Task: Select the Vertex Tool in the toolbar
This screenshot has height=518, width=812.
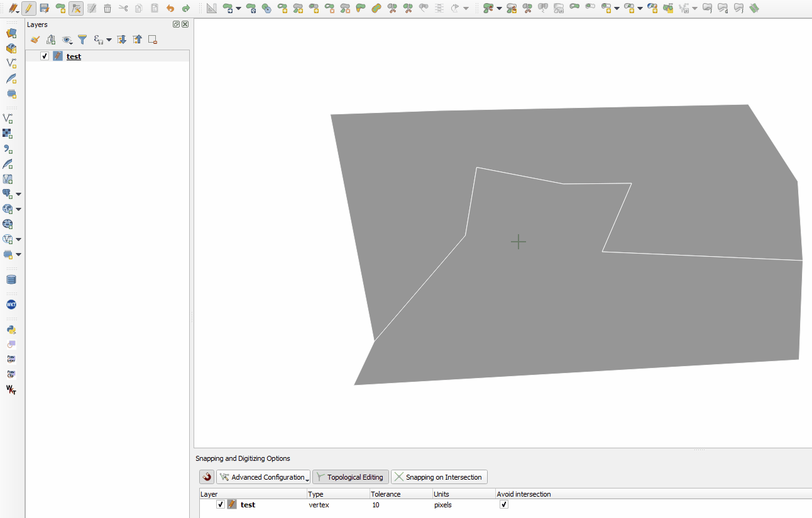Action: [x=75, y=8]
